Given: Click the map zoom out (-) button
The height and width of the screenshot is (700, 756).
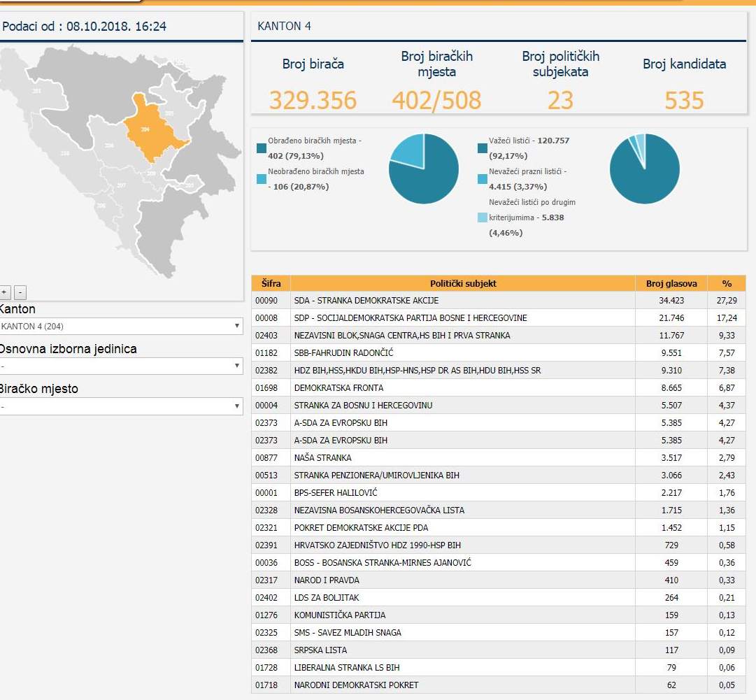Looking at the screenshot, I should (20, 292).
